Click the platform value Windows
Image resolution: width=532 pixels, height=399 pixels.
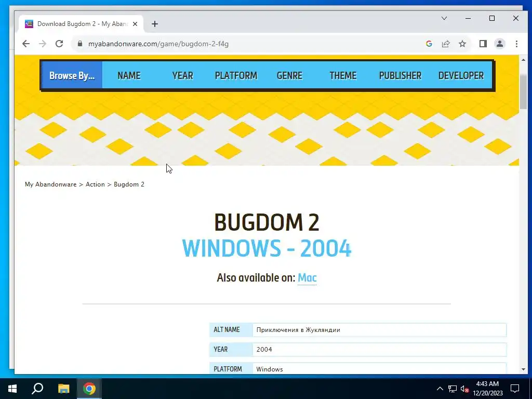[270, 369]
